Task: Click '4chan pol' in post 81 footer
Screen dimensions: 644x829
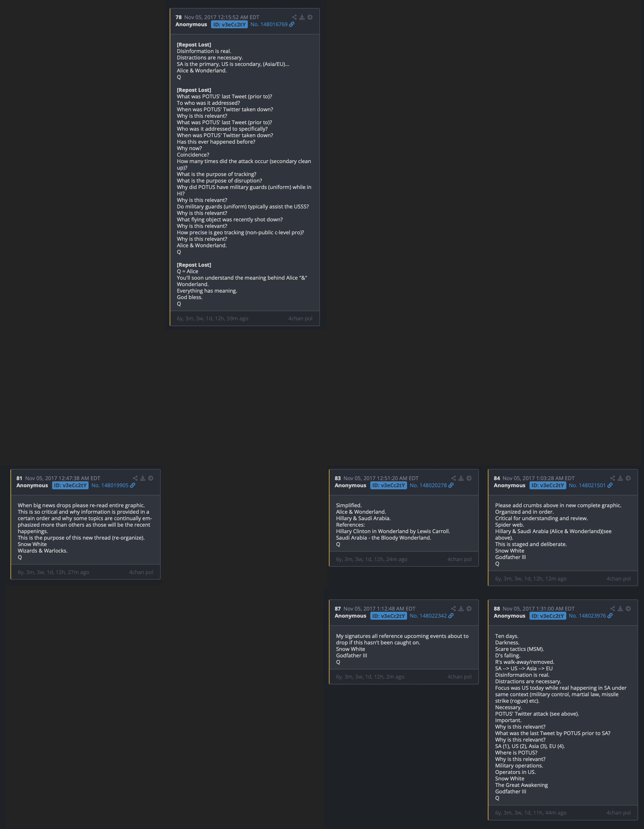Action: point(141,572)
